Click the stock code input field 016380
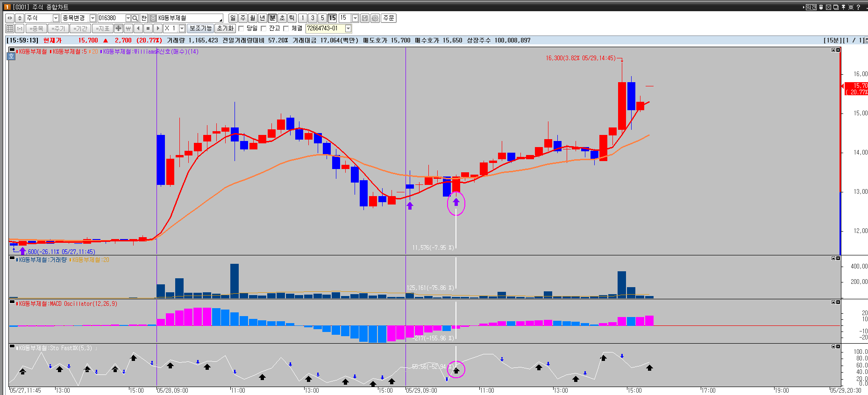The height and width of the screenshot is (395, 868). pos(111,18)
